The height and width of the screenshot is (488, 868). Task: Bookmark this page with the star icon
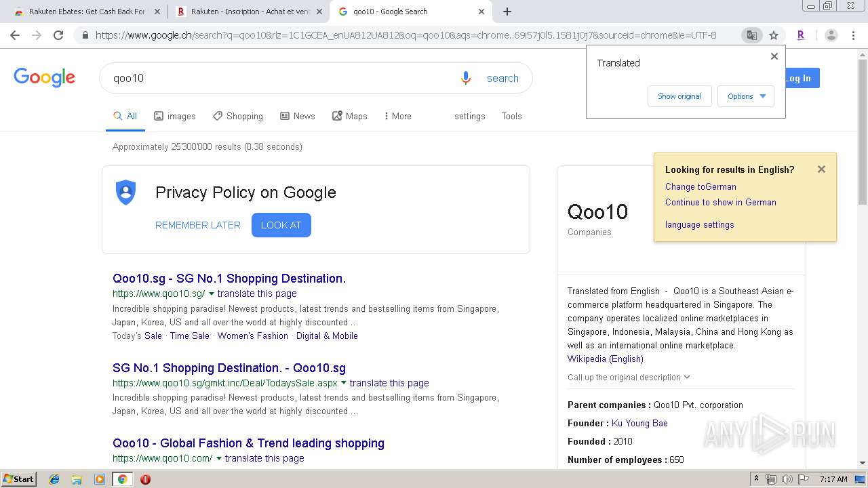tap(773, 35)
